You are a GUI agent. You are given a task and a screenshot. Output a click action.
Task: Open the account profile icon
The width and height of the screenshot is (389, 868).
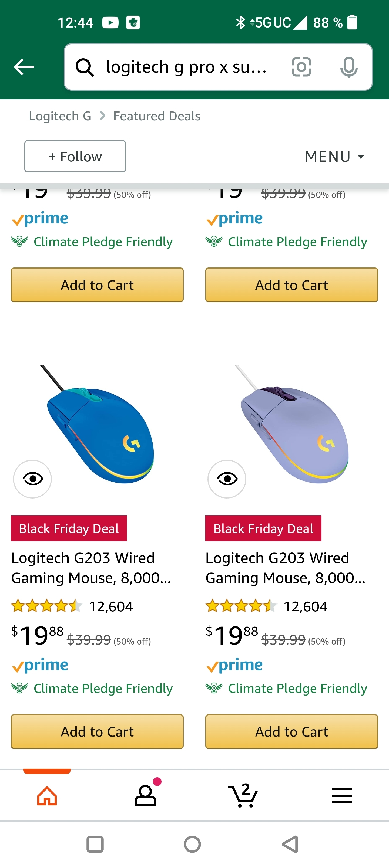click(145, 796)
